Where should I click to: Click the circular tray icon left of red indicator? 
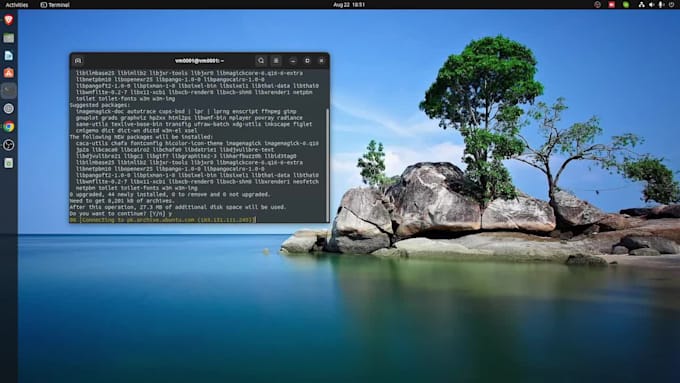coord(597,5)
